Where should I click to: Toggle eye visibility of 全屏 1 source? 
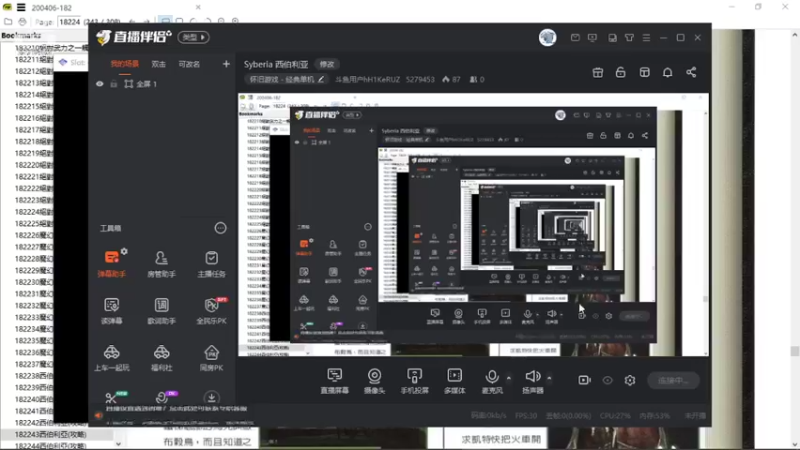pyautogui.click(x=99, y=84)
